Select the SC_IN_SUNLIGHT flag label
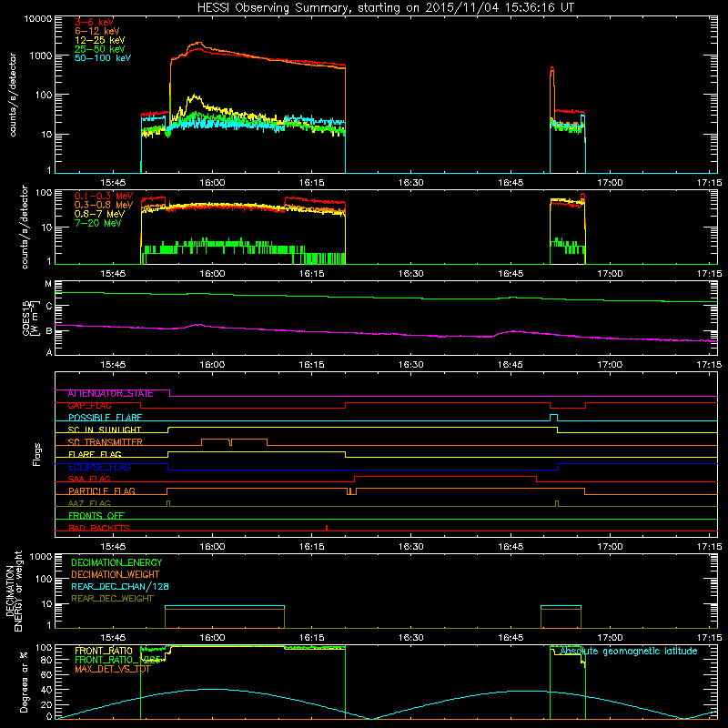Image resolution: width=728 pixels, height=728 pixels. (105, 430)
